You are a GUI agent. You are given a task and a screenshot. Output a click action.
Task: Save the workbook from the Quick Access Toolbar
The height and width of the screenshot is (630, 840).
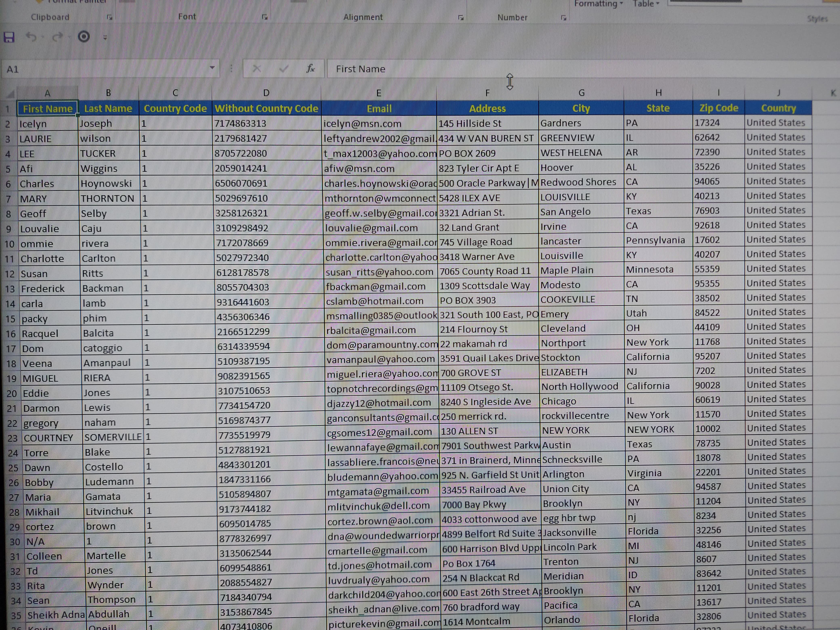[9, 37]
